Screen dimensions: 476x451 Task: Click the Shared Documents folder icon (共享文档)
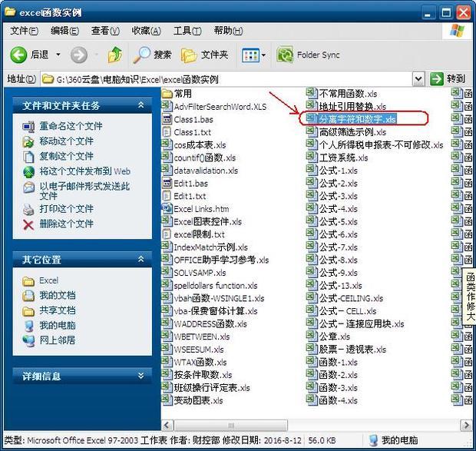pos(28,311)
